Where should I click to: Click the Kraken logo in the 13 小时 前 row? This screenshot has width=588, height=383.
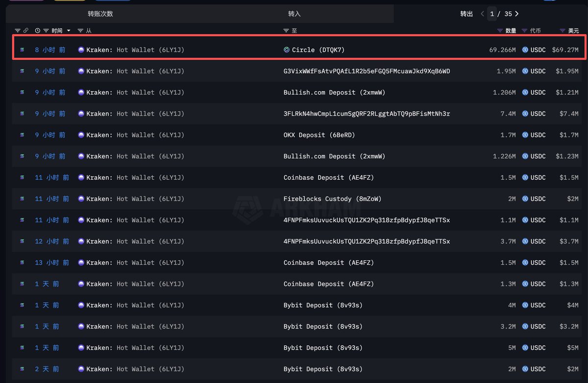[x=81, y=263]
